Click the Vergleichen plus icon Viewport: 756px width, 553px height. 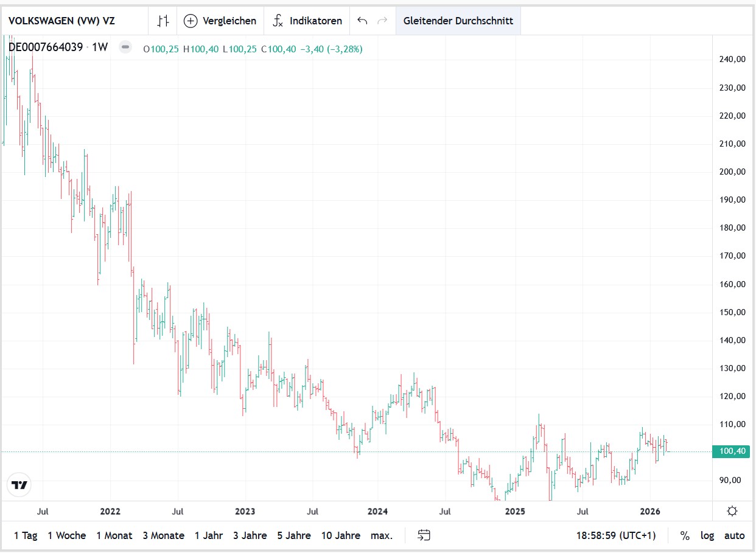point(191,21)
